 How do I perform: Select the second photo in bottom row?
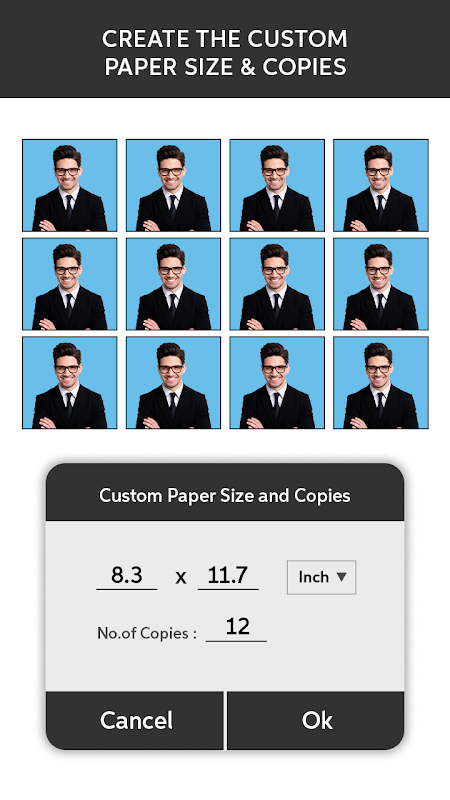[x=173, y=382]
